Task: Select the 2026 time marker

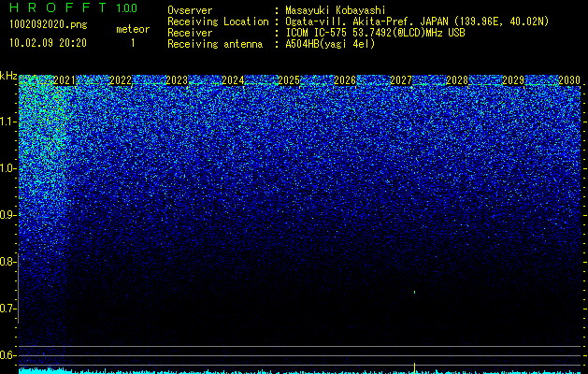Action: 345,80
